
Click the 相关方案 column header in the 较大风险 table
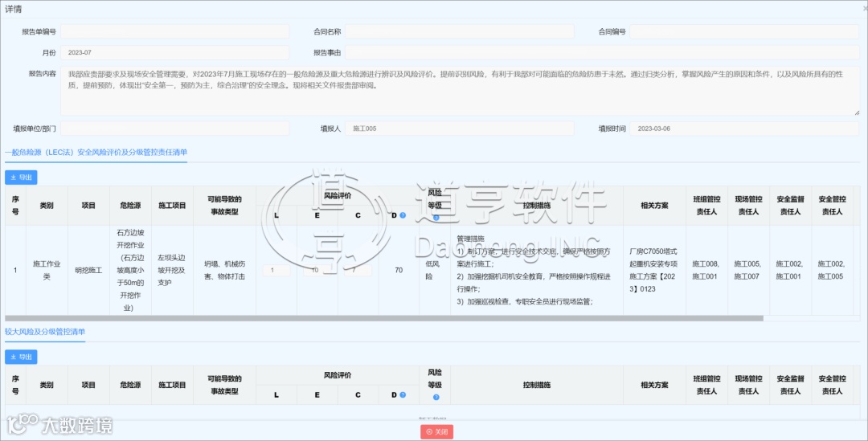point(654,385)
